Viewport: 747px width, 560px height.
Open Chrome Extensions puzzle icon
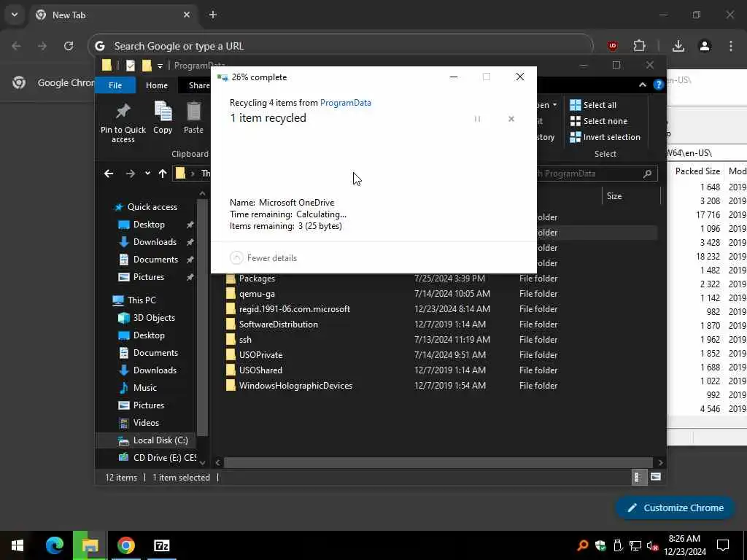(639, 46)
